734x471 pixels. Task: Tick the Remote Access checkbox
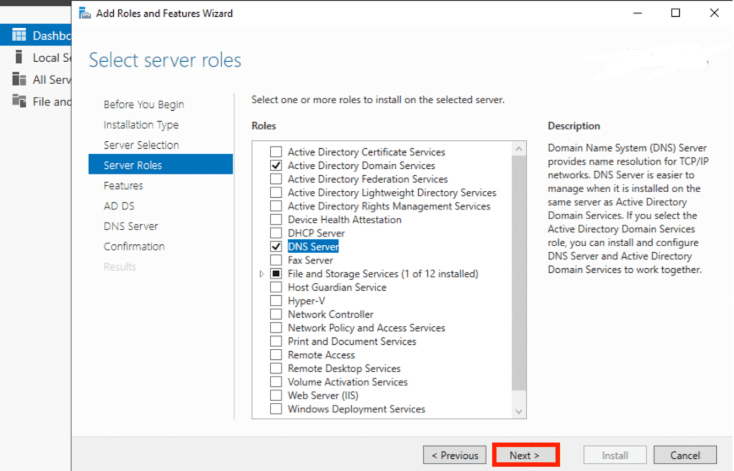(276, 355)
